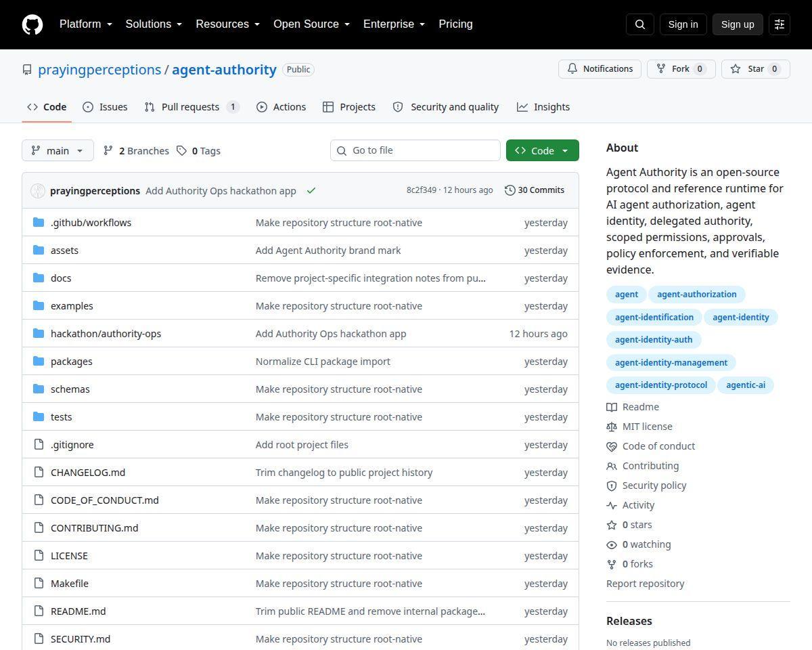Click the Code of conduct heart icon
Viewport: 812px width, 650px height.
click(x=612, y=446)
